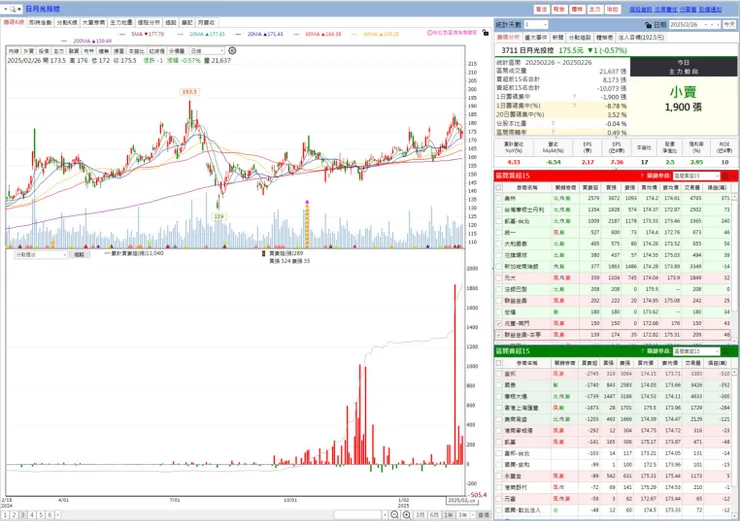
Task: Tick the checkbox for 美林 row
Action: [x=499, y=198]
